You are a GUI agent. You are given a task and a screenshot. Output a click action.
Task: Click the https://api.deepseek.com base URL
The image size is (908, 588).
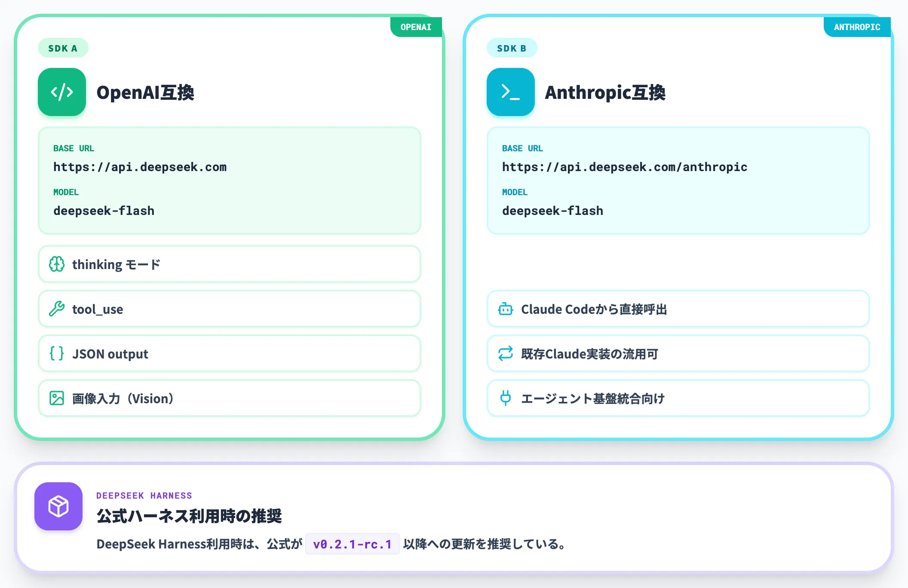pos(140,167)
